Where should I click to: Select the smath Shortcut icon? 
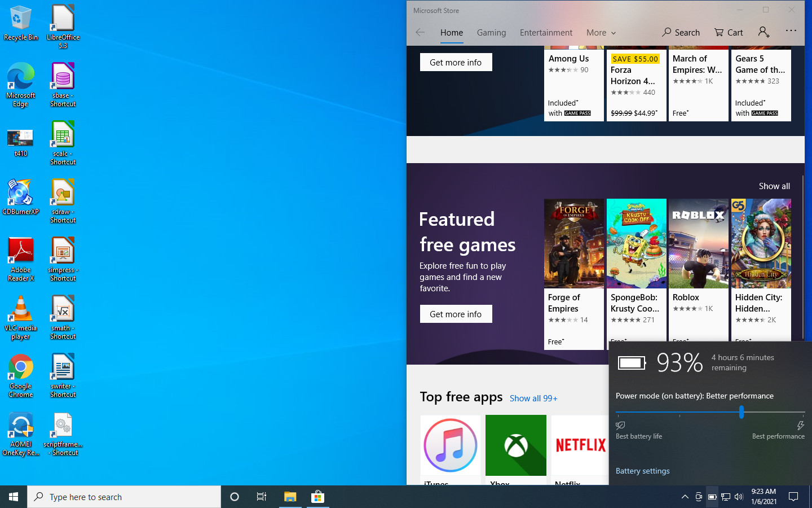63,317
